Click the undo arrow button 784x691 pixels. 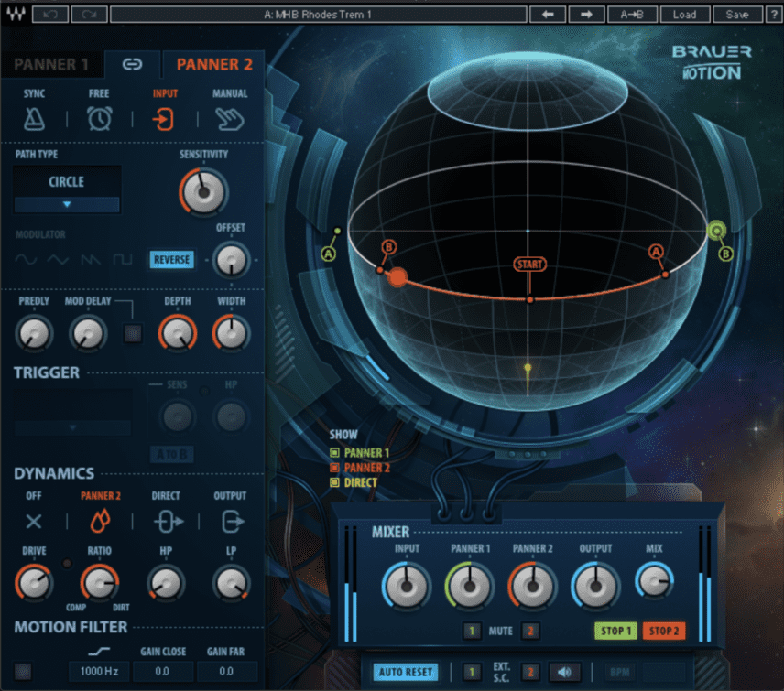[x=50, y=15]
